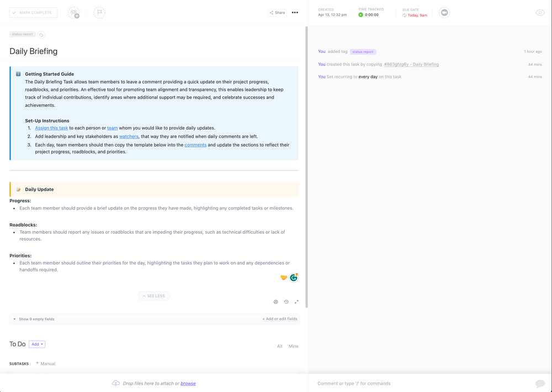
Task: Select the All subtasks tab
Action: tap(279, 346)
